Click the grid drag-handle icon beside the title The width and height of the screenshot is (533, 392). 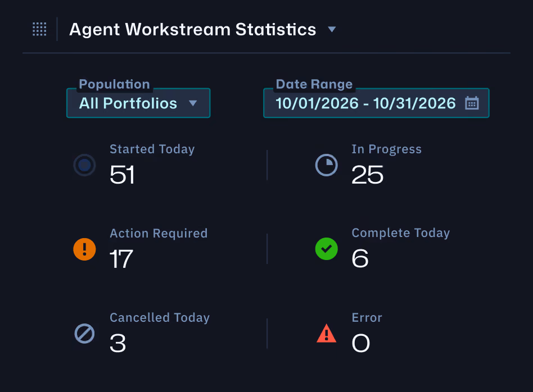39,29
